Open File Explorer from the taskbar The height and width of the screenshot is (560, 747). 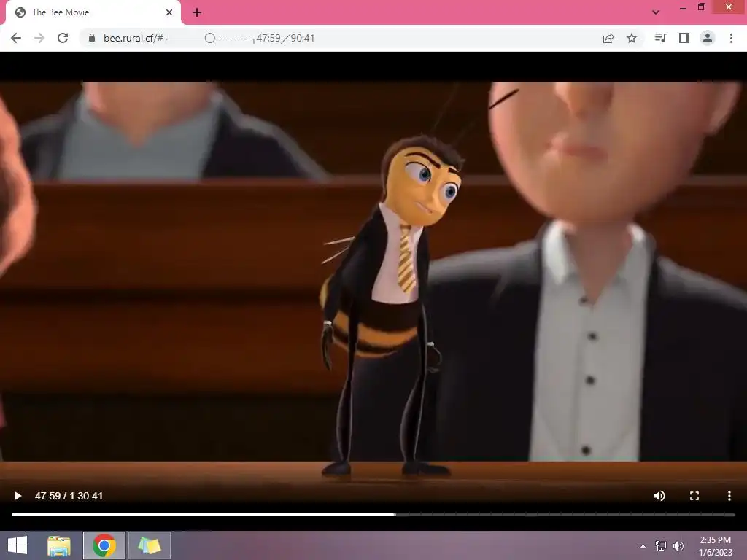coord(59,545)
